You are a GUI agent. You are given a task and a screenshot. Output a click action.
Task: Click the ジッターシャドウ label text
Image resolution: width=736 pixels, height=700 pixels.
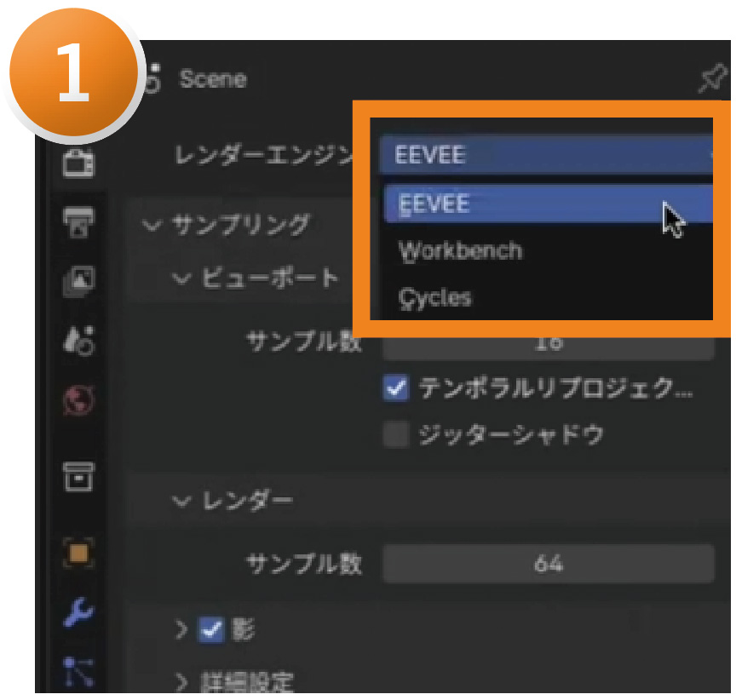pyautogui.click(x=511, y=435)
